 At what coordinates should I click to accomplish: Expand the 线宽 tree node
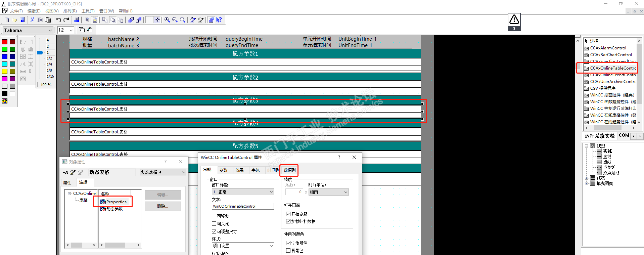click(586, 178)
